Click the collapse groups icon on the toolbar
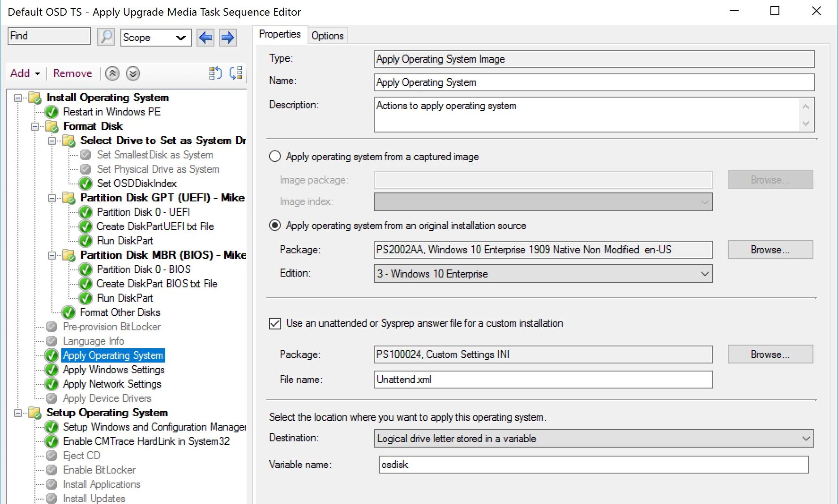This screenshot has height=504, width=838. [x=215, y=73]
